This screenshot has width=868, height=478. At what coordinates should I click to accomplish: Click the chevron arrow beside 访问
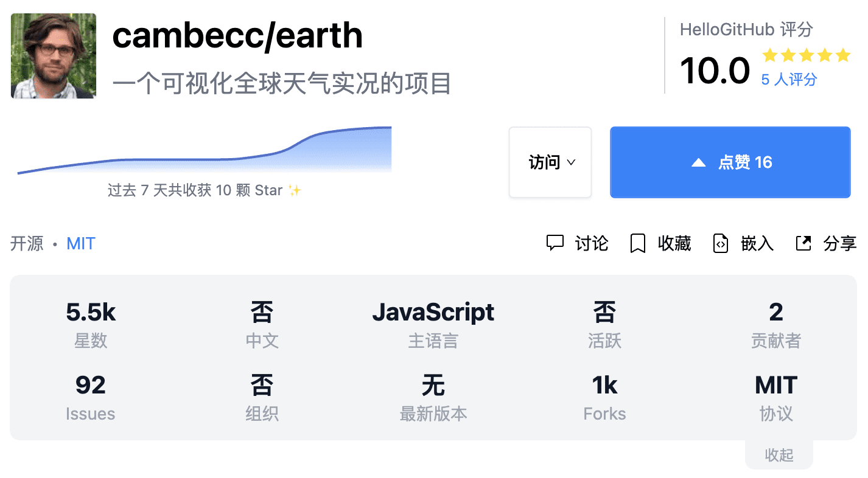coord(571,162)
